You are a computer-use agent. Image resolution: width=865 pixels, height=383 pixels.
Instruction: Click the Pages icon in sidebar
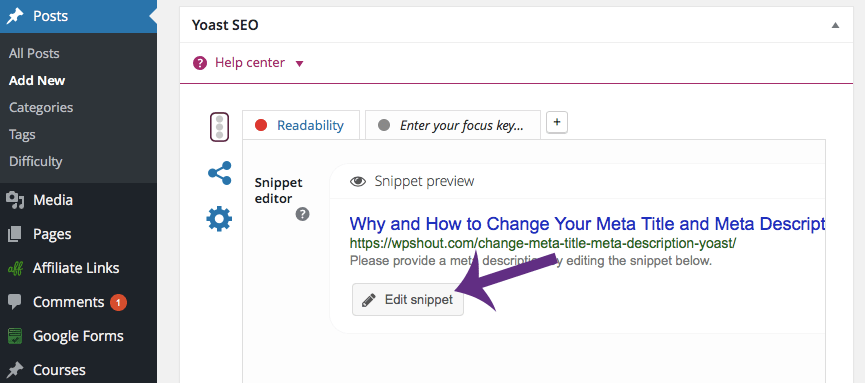point(15,234)
